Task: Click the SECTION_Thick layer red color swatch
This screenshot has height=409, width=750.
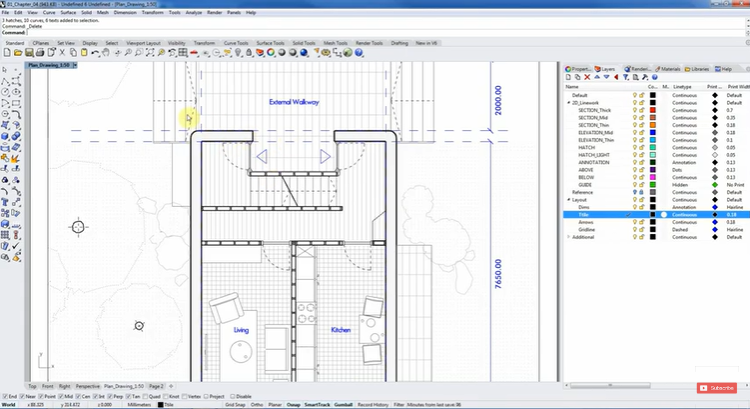Action: (652, 110)
